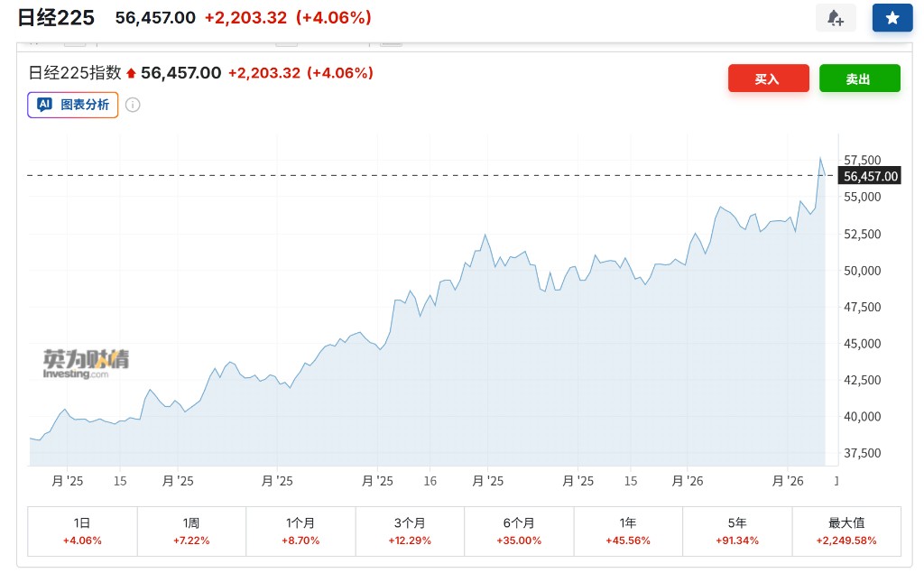This screenshot has width=924, height=582.
Task: Click the AI badge icon on 图表分析
Action: (x=44, y=105)
